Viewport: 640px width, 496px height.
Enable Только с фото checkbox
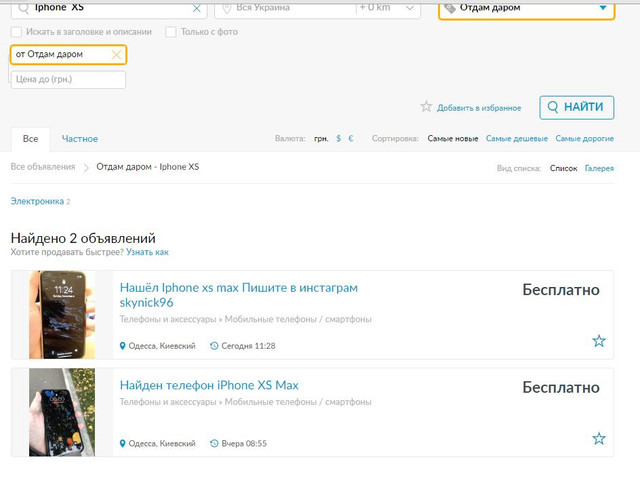click(171, 32)
